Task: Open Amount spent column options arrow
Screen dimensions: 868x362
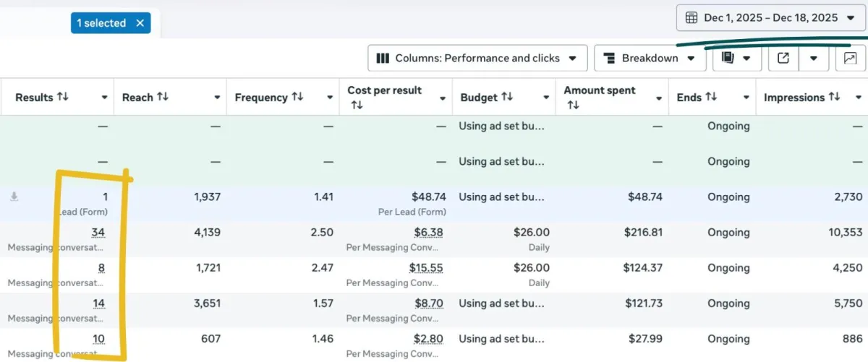Action: (658, 98)
